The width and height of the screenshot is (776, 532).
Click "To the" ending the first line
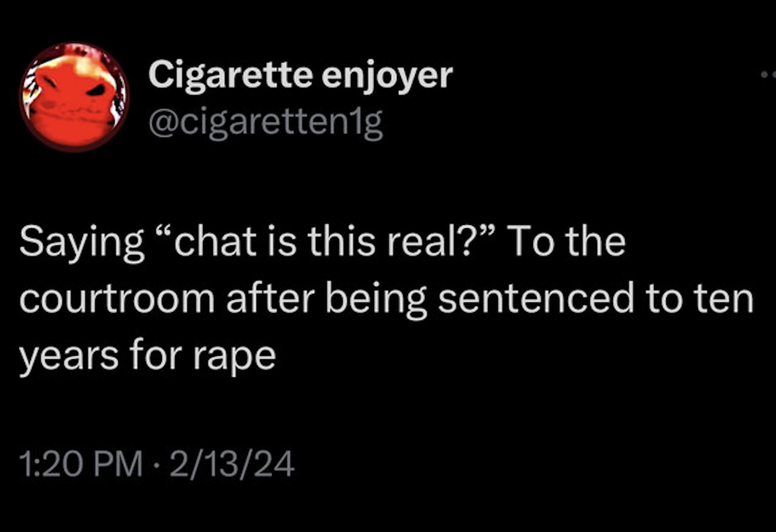pos(566,241)
